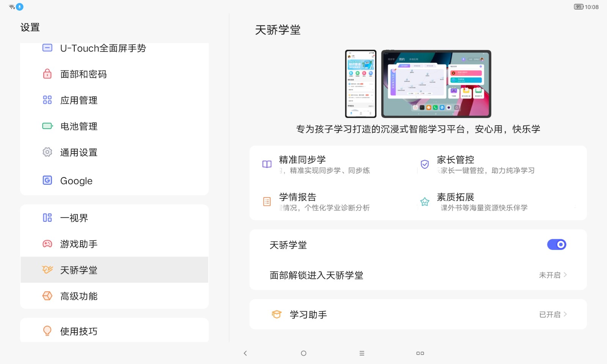This screenshot has width=607, height=364.
Task: Click the battery icon for 电池管理
Action: 47,126
